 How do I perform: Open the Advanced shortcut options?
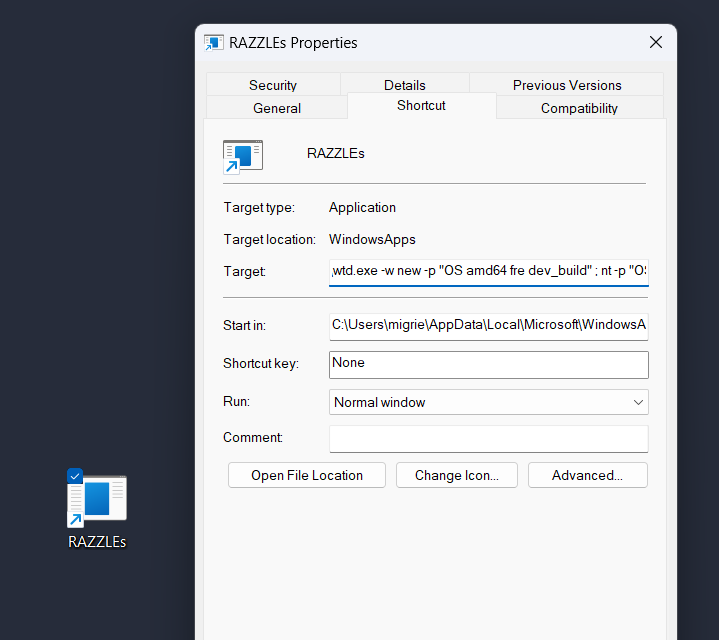pos(587,475)
